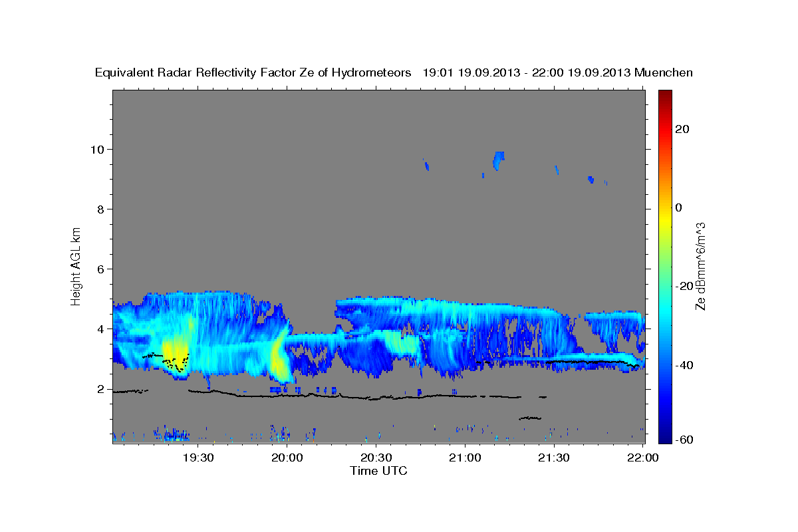The width and height of the screenshot is (798, 532).
Task: Click the colorbar value 20
Action: 682,129
